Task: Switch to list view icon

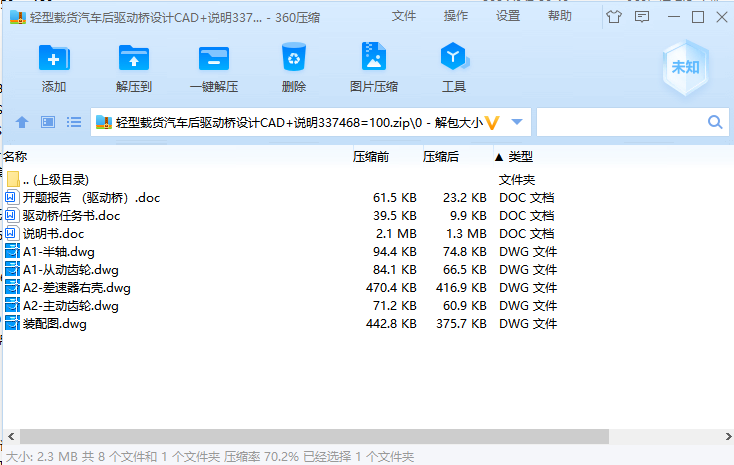Action: coord(74,122)
